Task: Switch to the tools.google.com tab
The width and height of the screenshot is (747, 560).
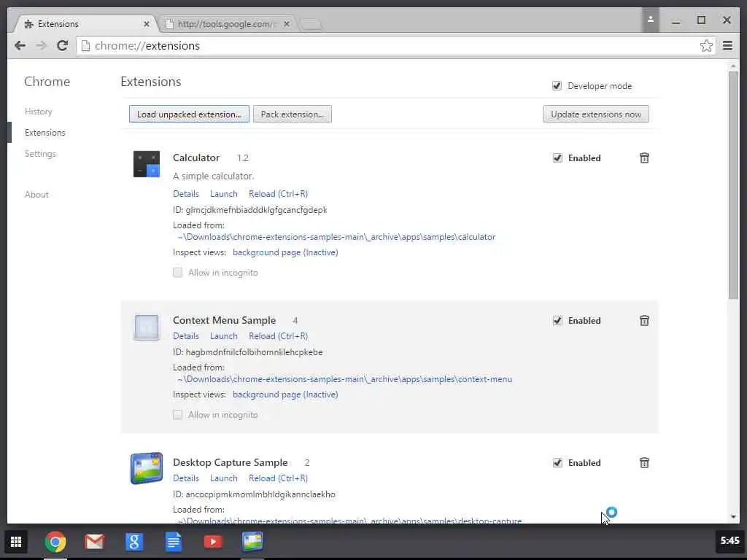Action: (226, 24)
